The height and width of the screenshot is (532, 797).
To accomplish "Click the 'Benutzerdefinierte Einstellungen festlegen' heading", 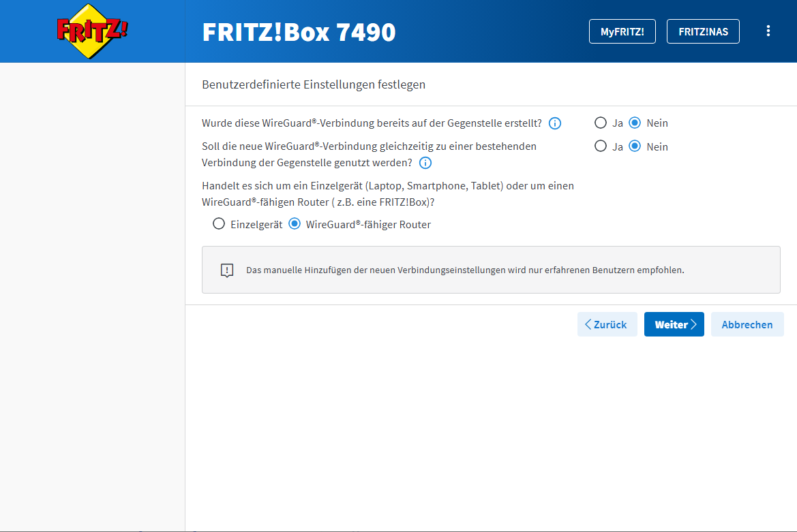I will click(x=314, y=84).
